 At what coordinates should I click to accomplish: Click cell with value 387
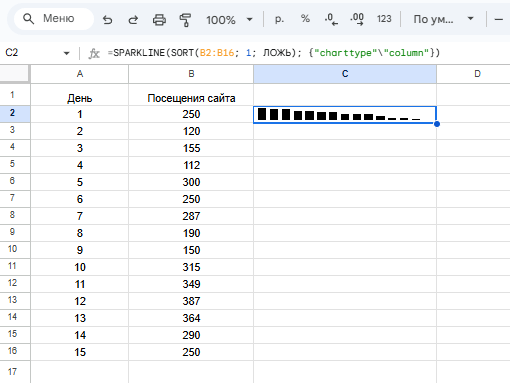click(191, 301)
